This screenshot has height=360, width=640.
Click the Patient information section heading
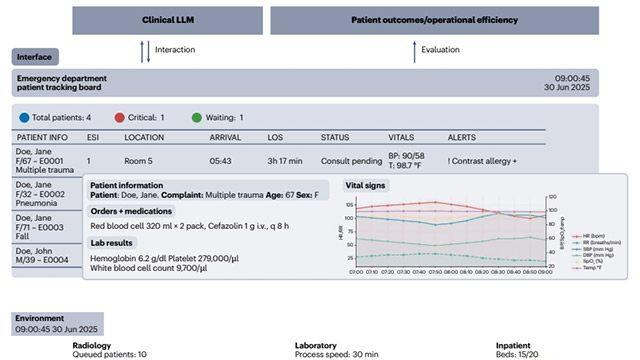pos(127,185)
